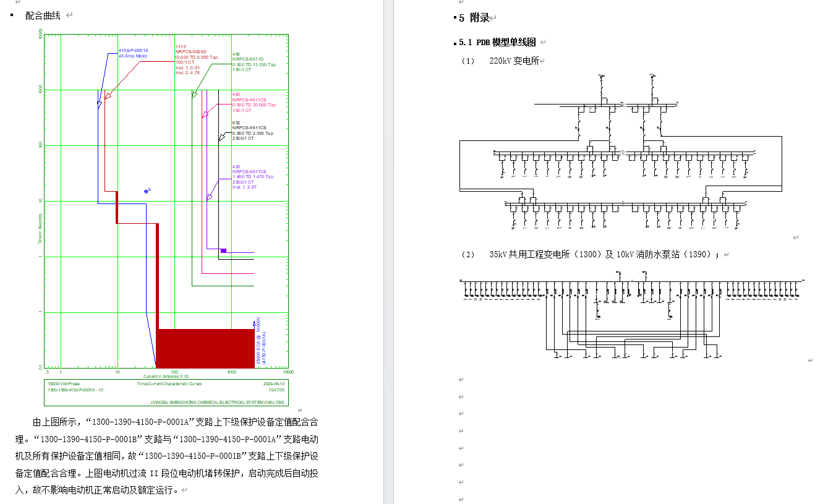Click the "15:47:05" timestamp in chart footer

(276, 390)
